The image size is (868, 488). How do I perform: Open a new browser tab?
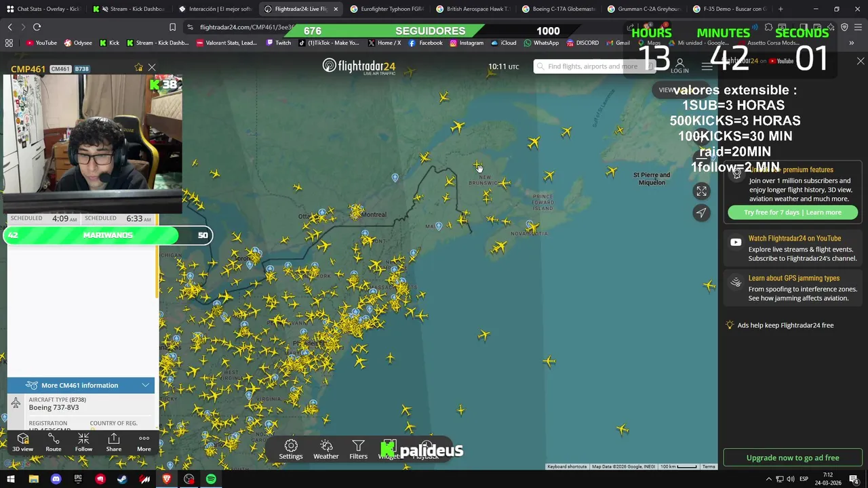coord(781,9)
